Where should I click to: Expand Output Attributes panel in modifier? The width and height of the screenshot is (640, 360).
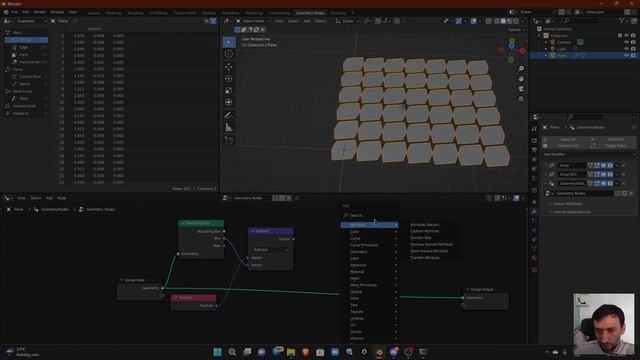click(567, 203)
